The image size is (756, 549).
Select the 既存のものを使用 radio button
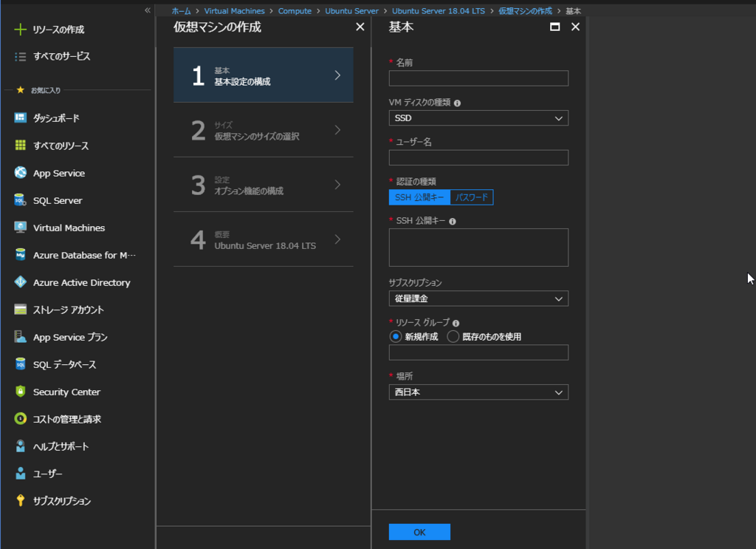(453, 337)
